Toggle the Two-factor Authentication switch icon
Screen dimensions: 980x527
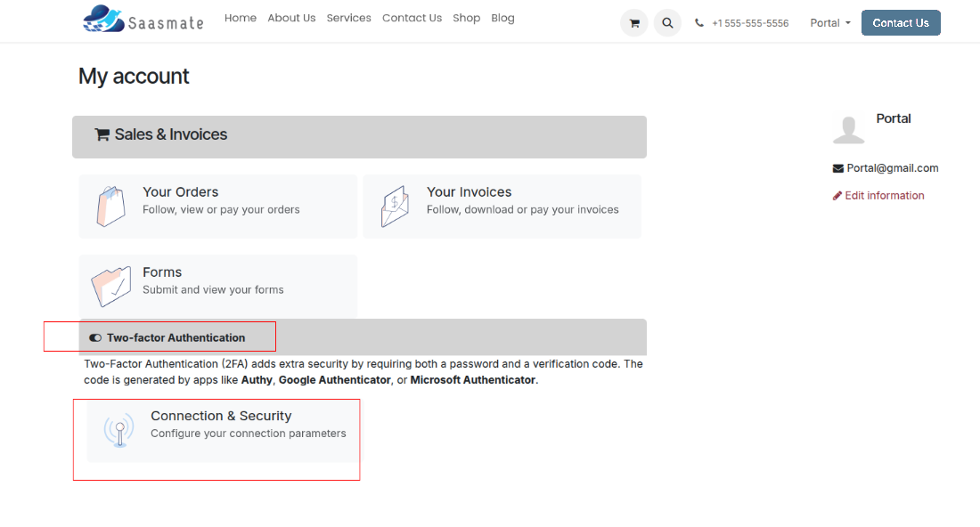(95, 338)
